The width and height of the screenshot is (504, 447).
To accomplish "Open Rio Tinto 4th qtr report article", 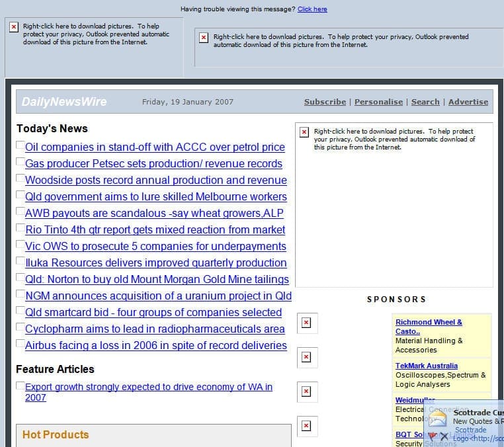I will pos(155,229).
